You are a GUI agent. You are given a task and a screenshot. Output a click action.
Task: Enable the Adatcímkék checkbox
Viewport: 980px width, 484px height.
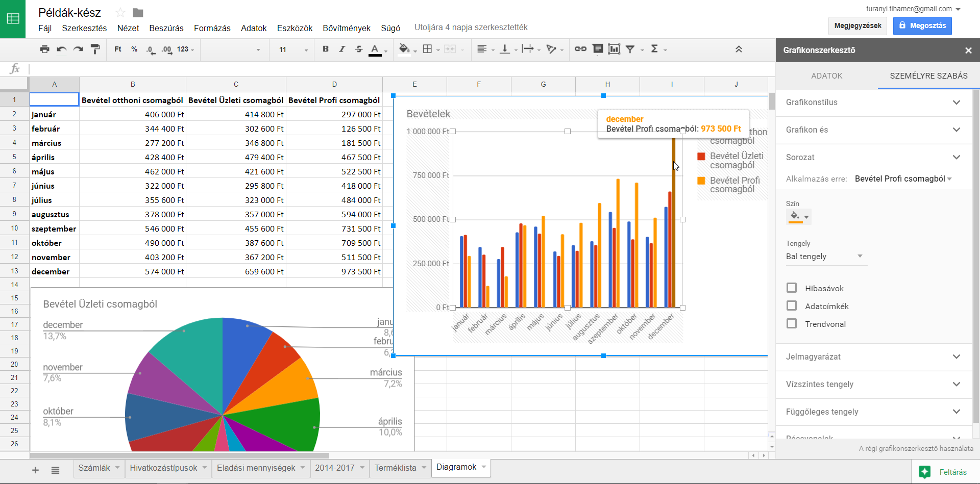click(792, 306)
